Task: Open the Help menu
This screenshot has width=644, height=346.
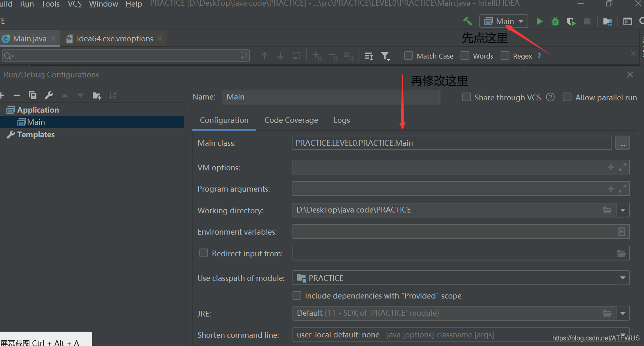Action: point(134,4)
